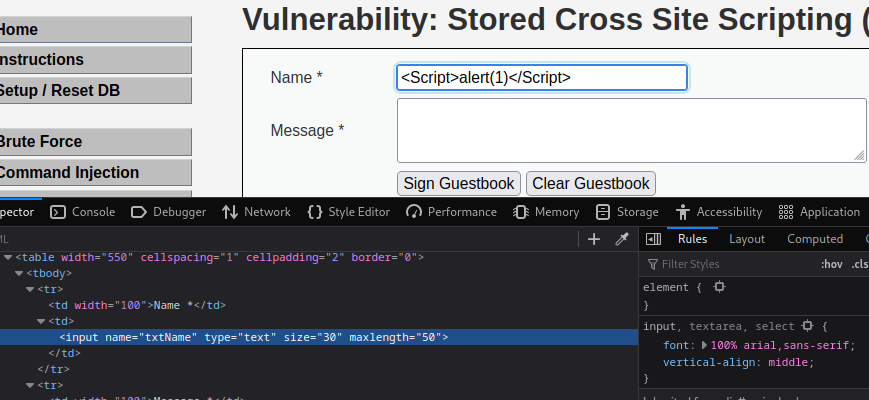
Task: Open the Network panel
Action: tap(256, 212)
